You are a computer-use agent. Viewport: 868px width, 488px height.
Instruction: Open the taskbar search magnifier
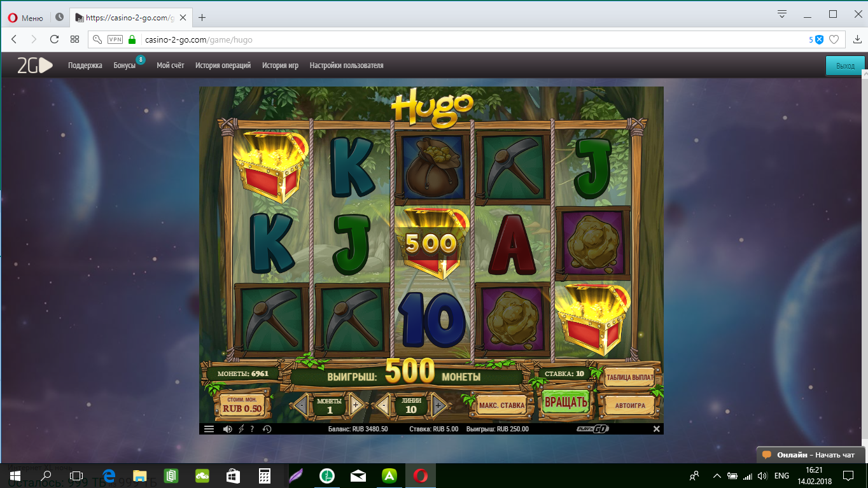coord(46,475)
